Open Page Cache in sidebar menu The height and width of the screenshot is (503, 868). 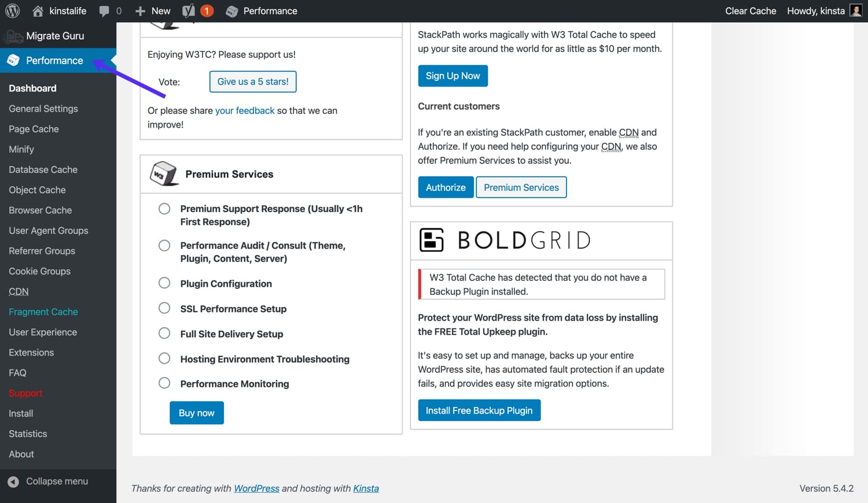[34, 129]
